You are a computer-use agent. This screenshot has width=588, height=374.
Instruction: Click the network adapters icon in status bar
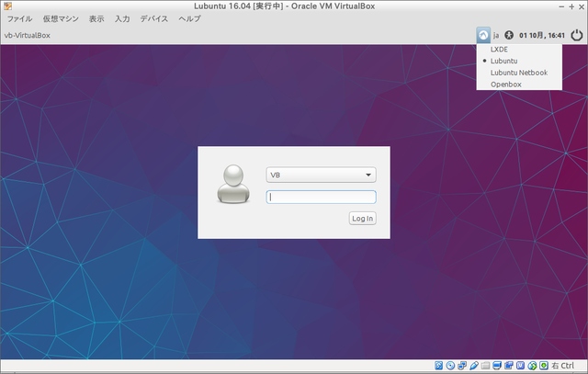click(x=462, y=366)
